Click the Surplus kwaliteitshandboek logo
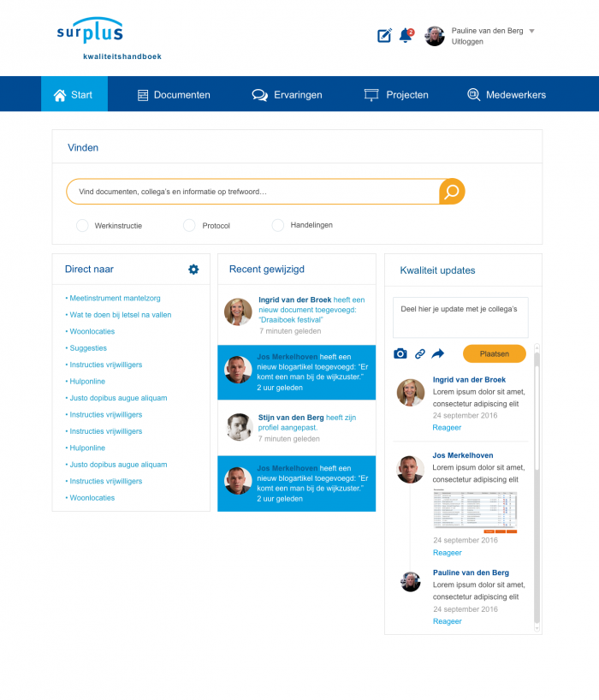The image size is (599, 700). (x=109, y=39)
